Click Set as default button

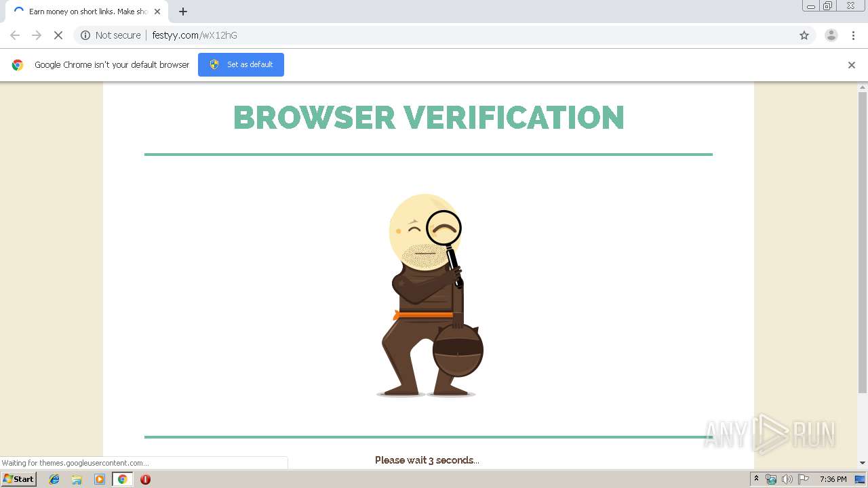point(241,64)
